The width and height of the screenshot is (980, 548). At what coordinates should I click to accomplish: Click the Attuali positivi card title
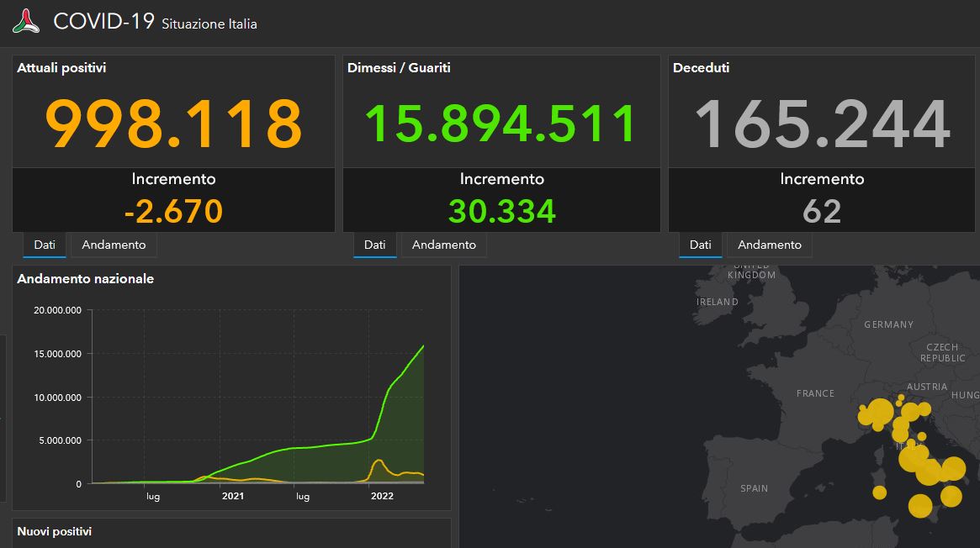pos(61,68)
